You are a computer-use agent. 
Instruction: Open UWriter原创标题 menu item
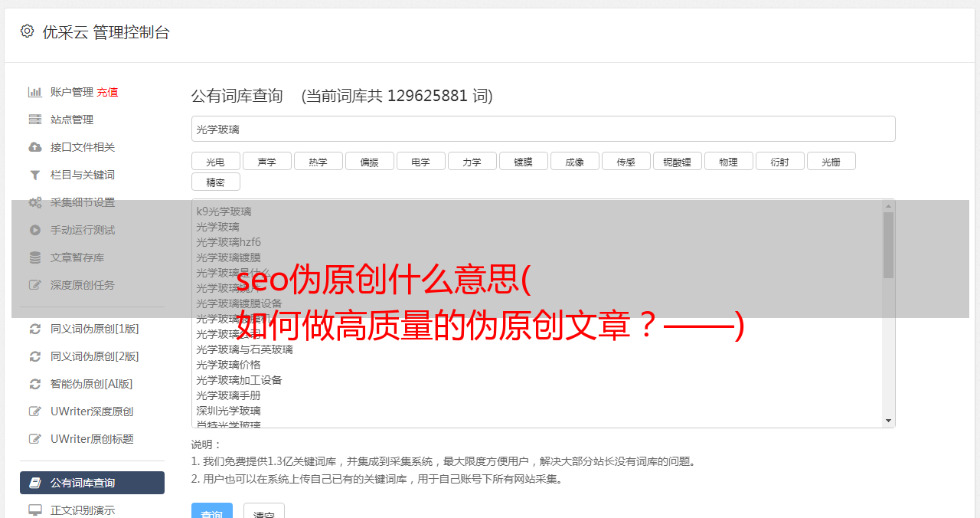[92, 439]
